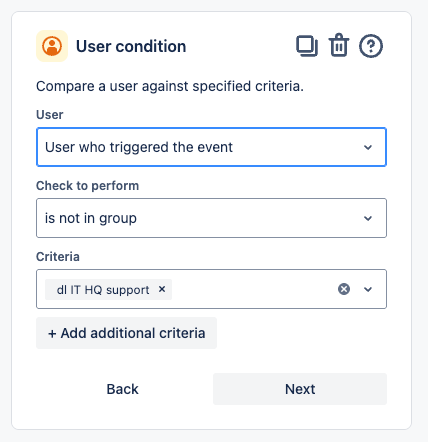The image size is (428, 442).
Task: Click the Compare a user description text
Action: (170, 86)
